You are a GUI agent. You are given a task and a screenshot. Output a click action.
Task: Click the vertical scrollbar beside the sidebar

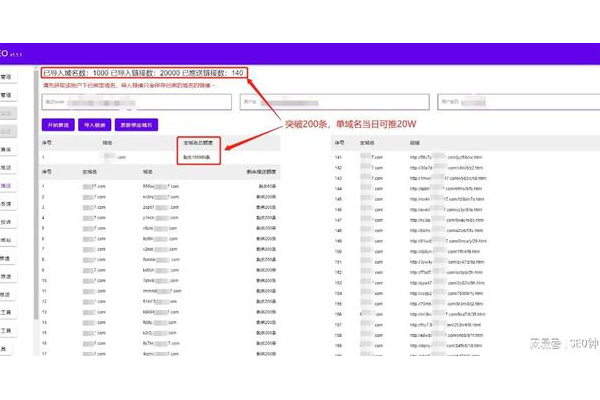(x=35, y=250)
